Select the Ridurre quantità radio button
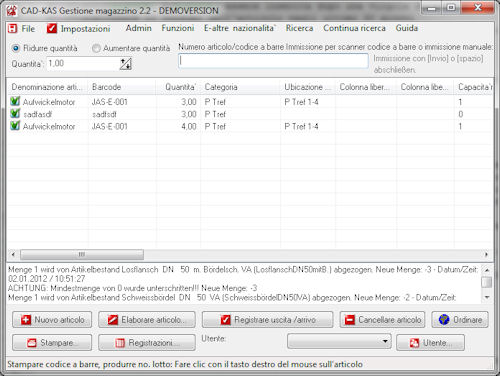Screen dimensions: 500x376 point(16,48)
